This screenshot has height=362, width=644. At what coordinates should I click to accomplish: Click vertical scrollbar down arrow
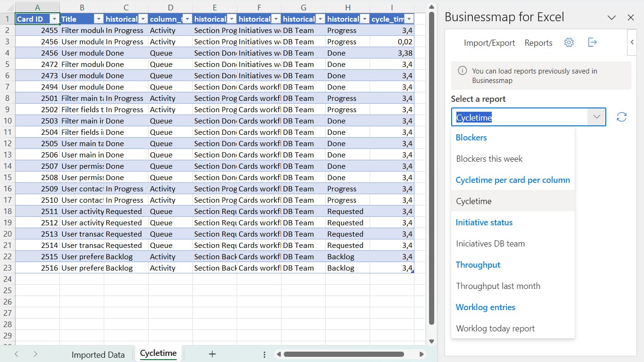[431, 341]
